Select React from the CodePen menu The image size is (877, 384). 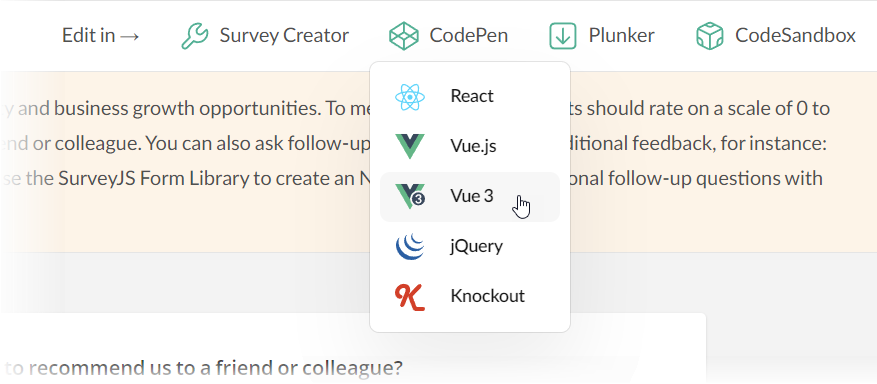pos(470,97)
